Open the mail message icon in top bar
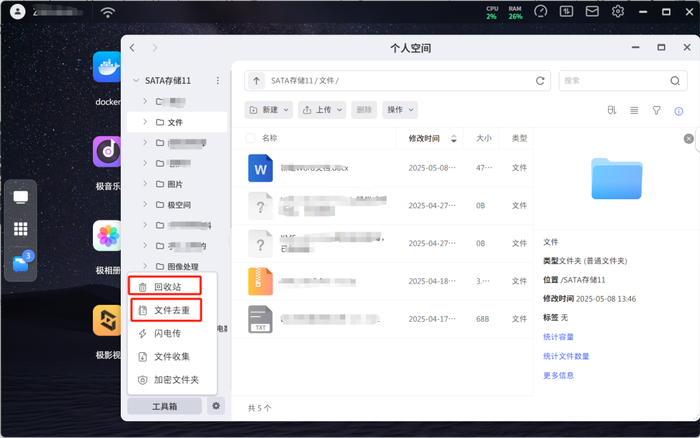This screenshot has height=438, width=700. coord(592,11)
